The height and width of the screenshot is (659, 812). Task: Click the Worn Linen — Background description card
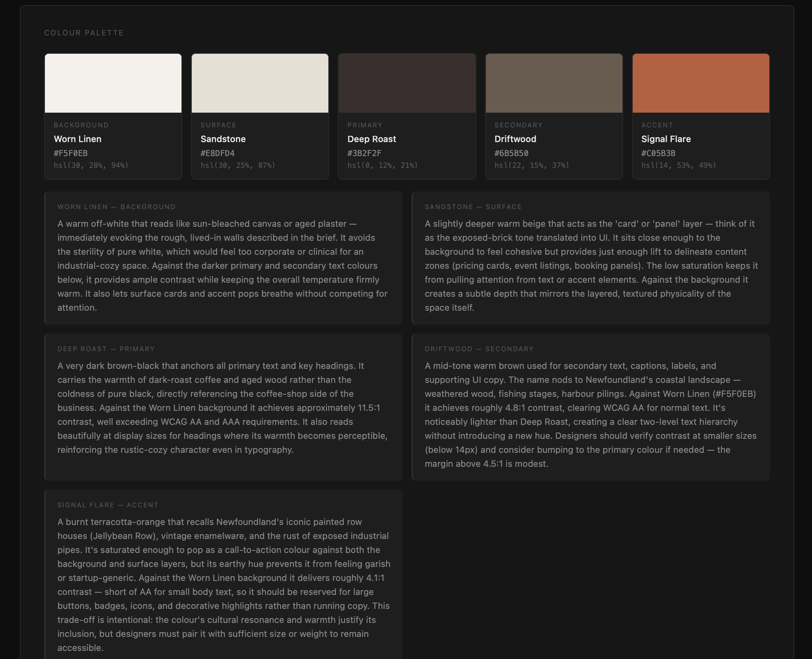point(223,258)
